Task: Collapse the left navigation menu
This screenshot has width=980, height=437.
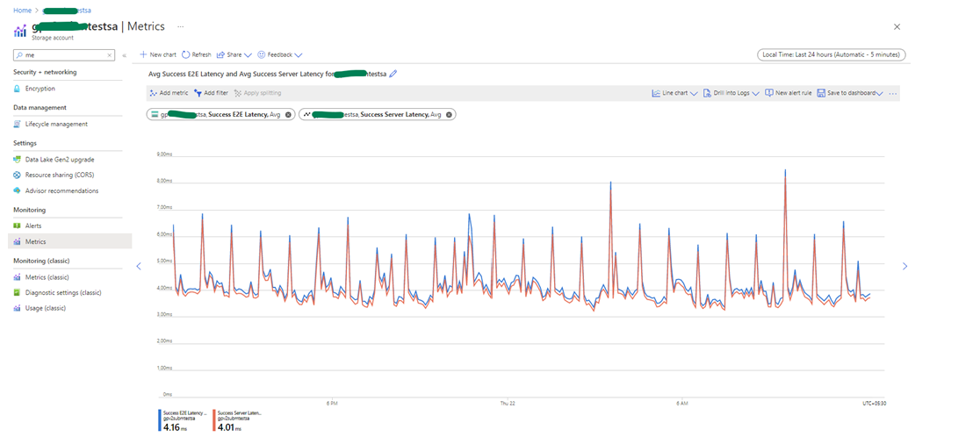Action: point(125,55)
